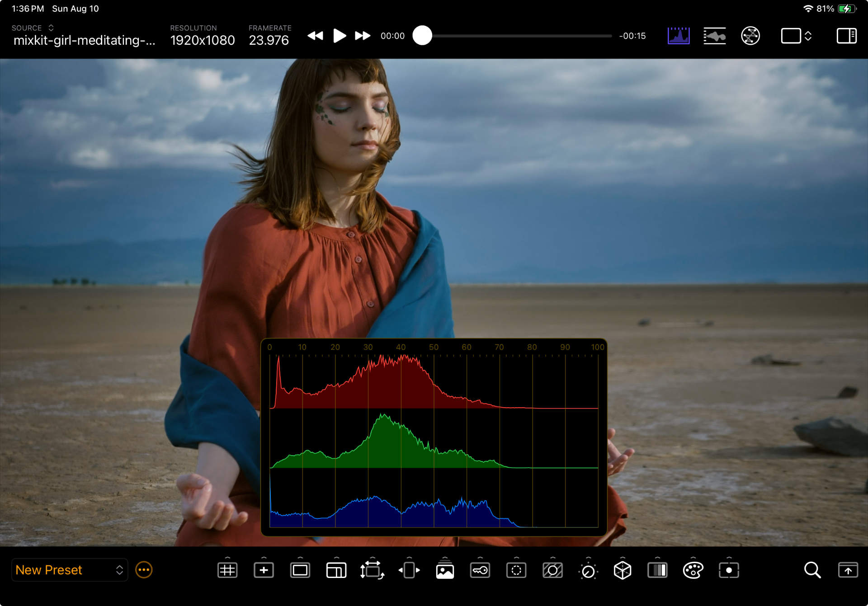The width and height of the screenshot is (868, 606).
Task: Open the scale and rotate transform tool
Action: (x=372, y=570)
